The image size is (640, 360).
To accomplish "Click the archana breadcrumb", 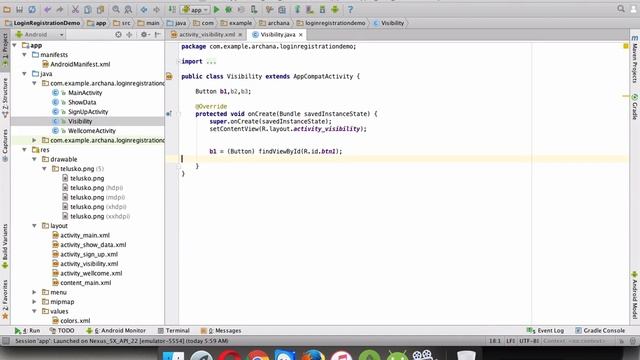I will (x=274, y=23).
